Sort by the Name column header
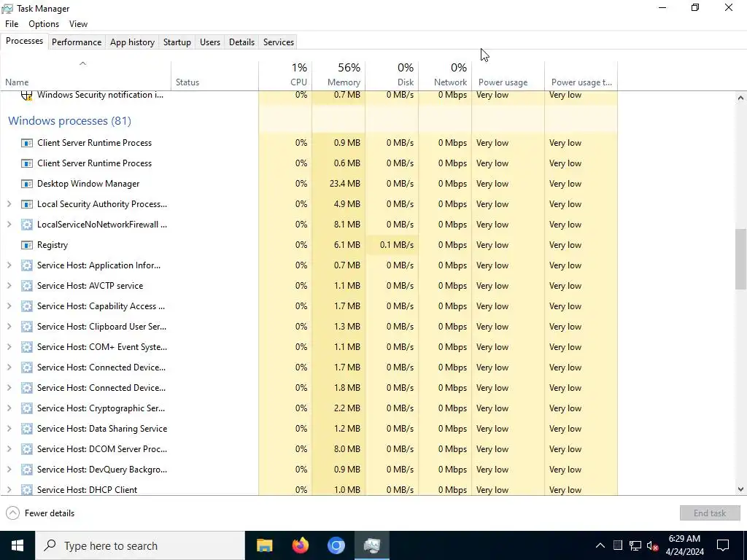Screen dimensions: 747x560 86,75
